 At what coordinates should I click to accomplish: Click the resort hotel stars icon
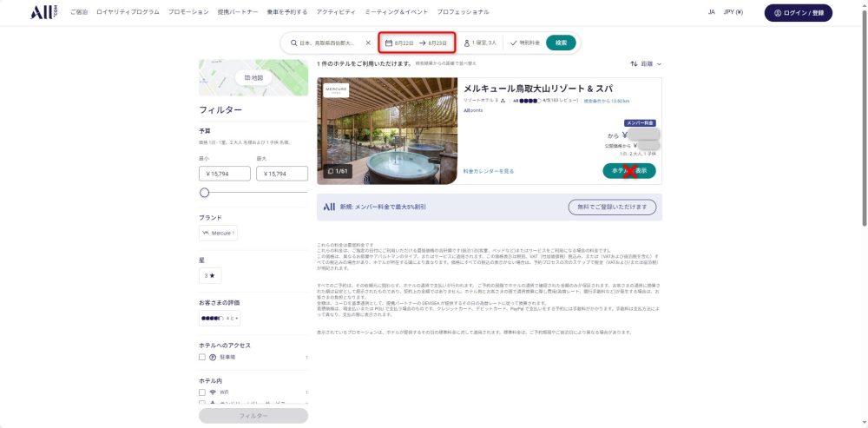502,101
